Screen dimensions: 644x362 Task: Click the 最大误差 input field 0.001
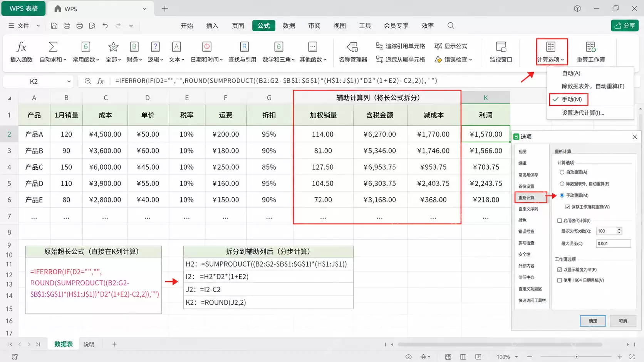(x=614, y=244)
